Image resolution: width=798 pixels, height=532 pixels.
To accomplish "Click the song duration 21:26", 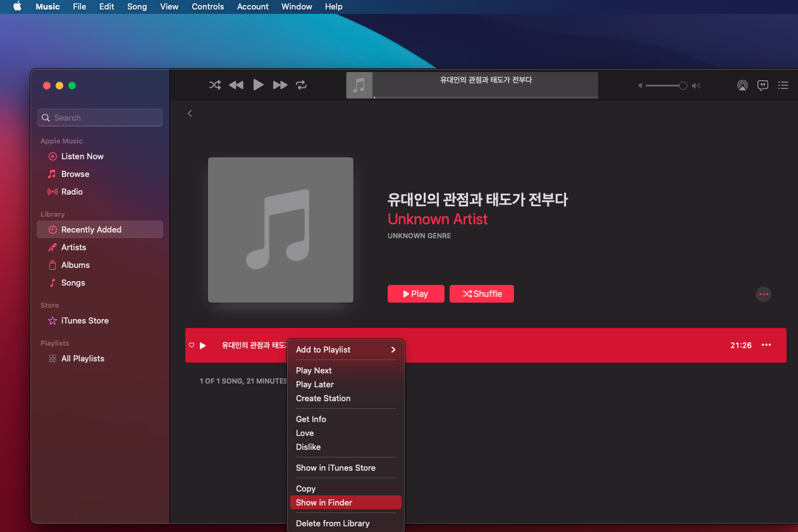I will click(741, 345).
